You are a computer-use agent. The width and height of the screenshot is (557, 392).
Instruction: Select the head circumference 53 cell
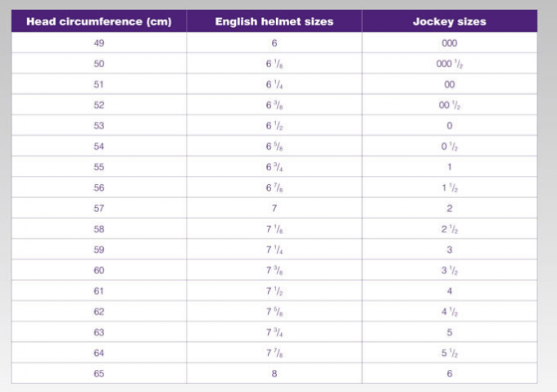click(x=99, y=125)
